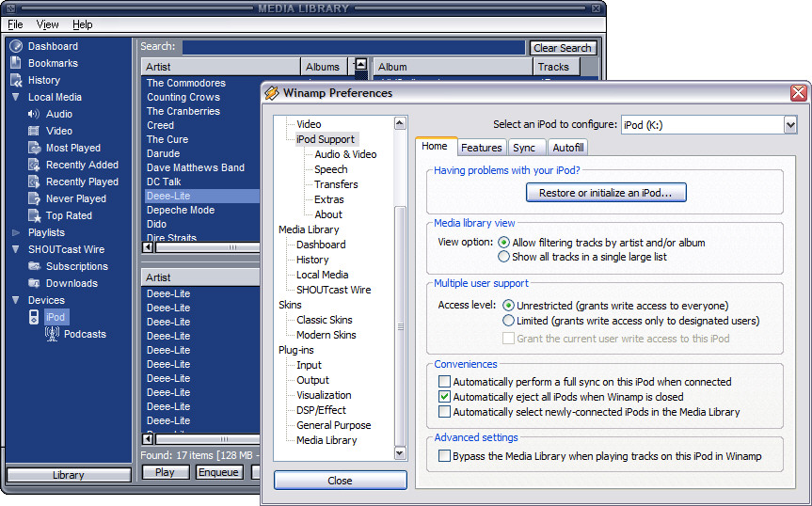
Task: Click the Preferences tree vertical scrollbar thumb
Action: [400, 326]
